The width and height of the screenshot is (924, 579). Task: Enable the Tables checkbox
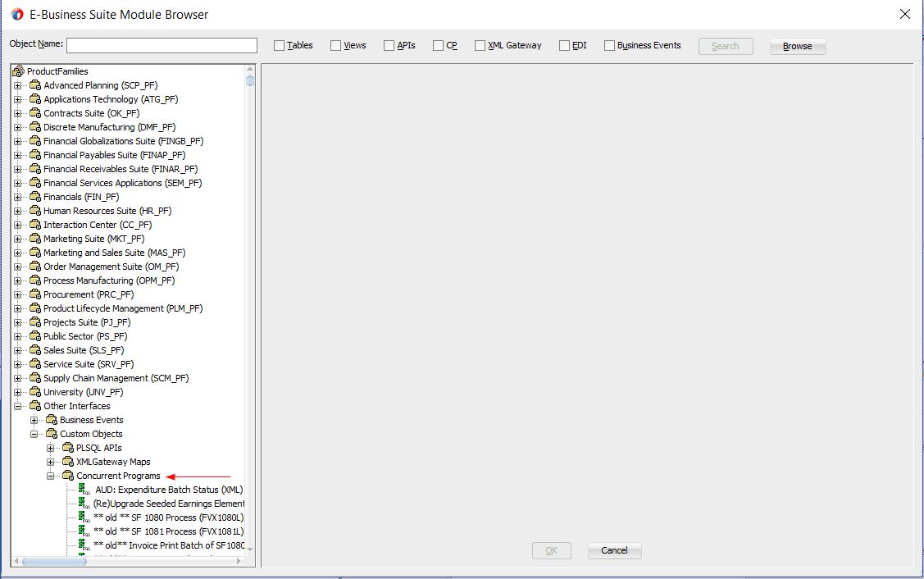point(278,45)
